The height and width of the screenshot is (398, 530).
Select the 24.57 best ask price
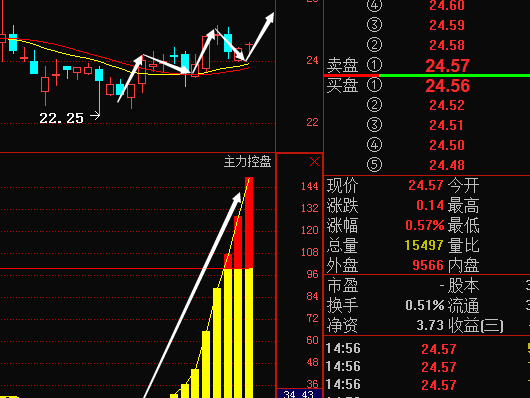tap(447, 66)
